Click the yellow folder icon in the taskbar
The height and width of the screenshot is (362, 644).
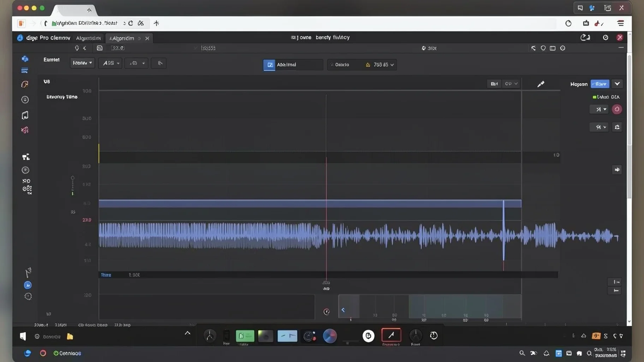point(70,336)
